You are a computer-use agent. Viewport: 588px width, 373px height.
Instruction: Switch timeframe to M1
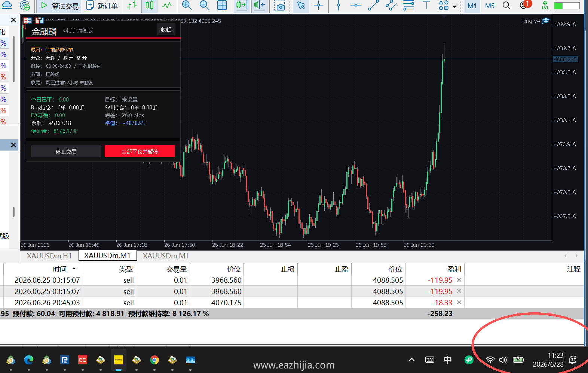coord(472,6)
